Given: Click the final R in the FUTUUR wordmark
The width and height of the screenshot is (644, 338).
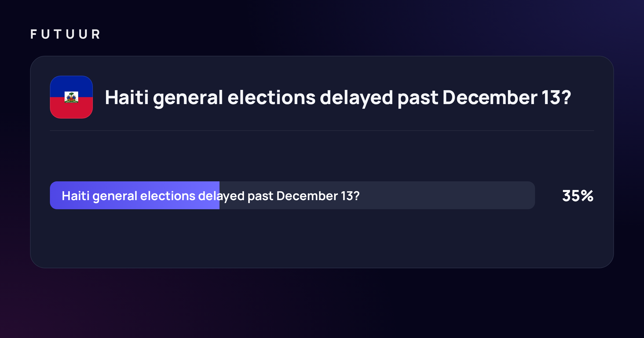Looking at the screenshot, I should pyautogui.click(x=96, y=34).
